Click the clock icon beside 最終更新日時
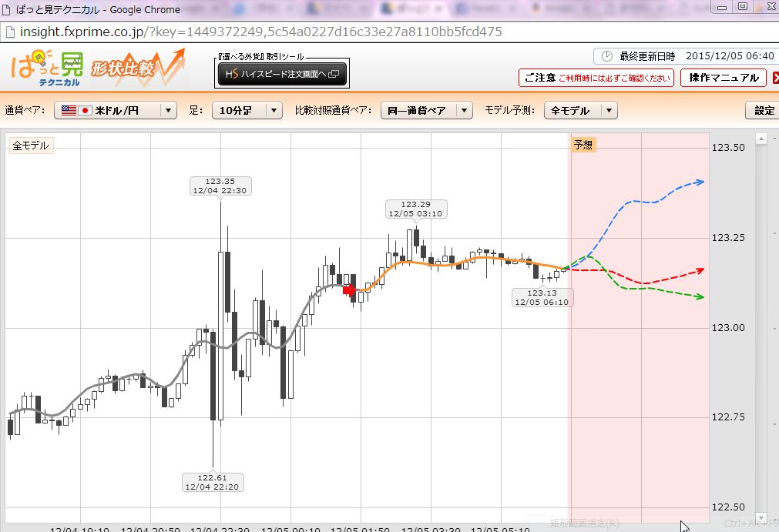The width and height of the screenshot is (779, 532). (606, 56)
